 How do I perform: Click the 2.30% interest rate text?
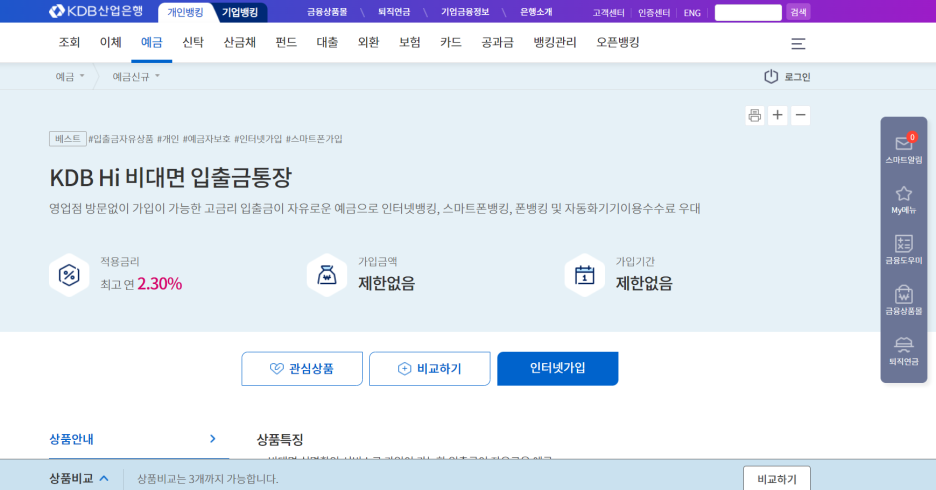click(x=159, y=283)
